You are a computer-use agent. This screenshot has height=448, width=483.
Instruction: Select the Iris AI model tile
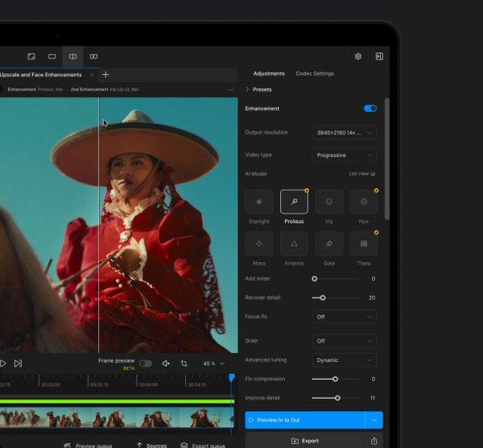click(329, 202)
